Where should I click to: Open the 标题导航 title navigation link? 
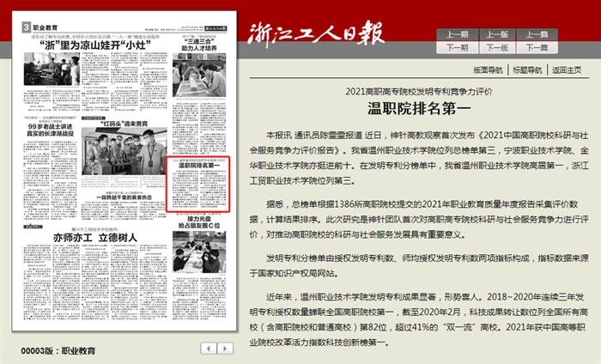(527, 70)
